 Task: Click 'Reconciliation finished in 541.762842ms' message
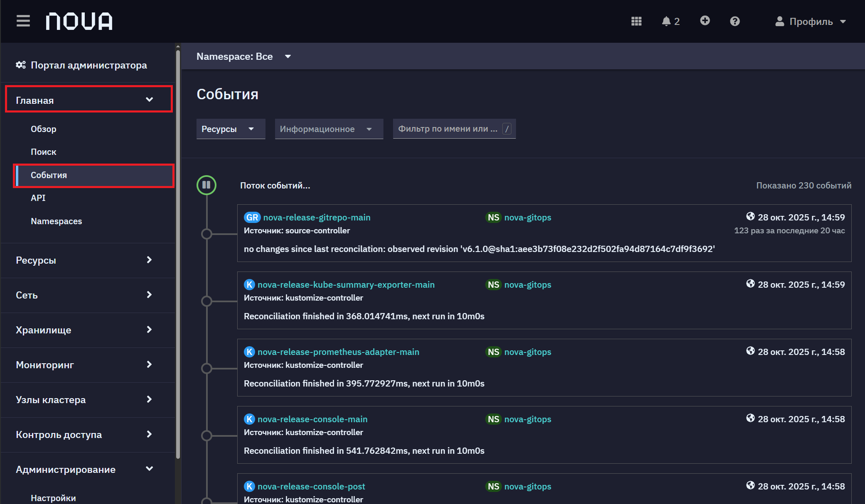pyautogui.click(x=364, y=451)
